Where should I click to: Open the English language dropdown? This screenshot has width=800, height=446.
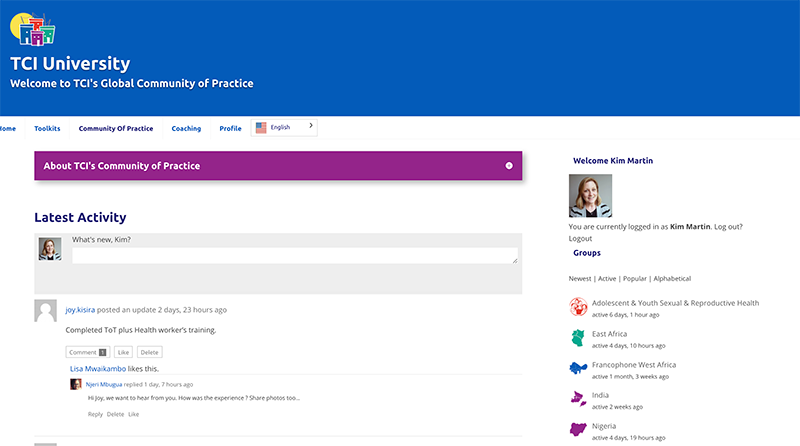click(x=284, y=128)
